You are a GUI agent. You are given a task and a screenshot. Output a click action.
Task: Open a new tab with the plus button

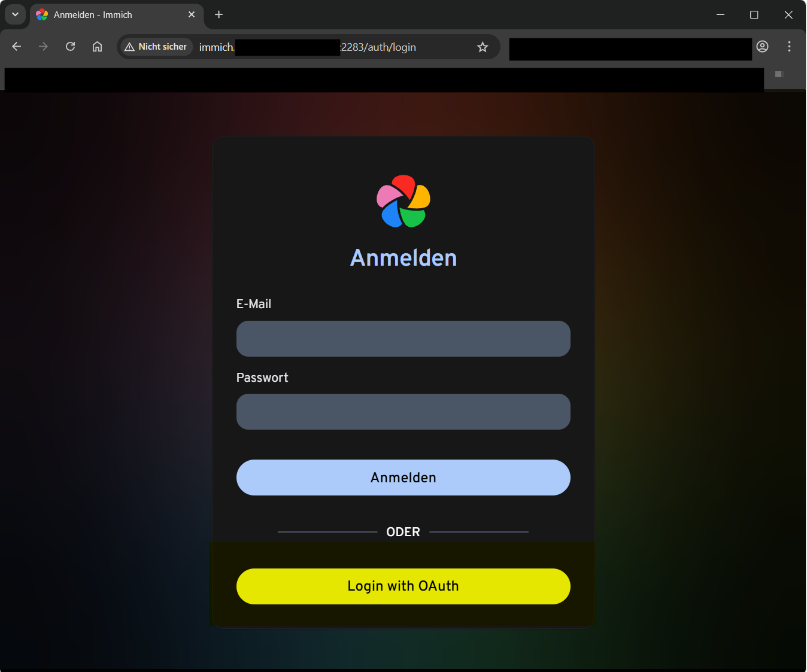pos(219,14)
